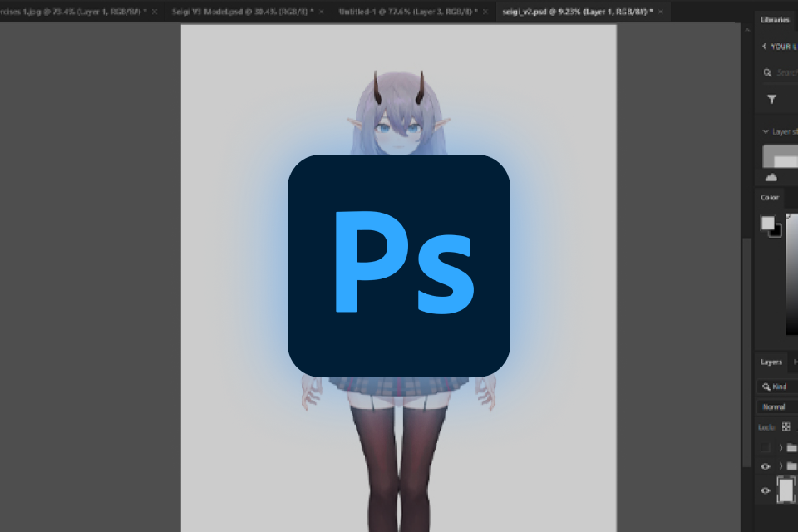The width and height of the screenshot is (798, 532).
Task: Click the Libraries search field
Action: point(786,73)
